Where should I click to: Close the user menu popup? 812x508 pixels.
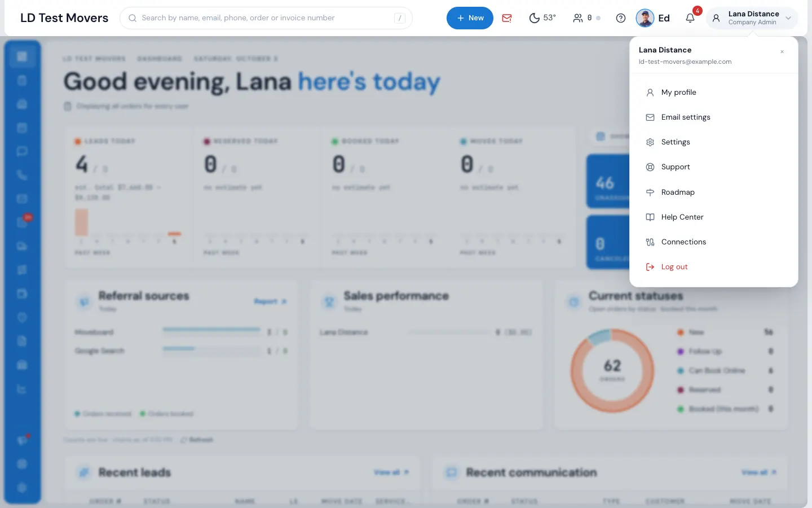(782, 52)
